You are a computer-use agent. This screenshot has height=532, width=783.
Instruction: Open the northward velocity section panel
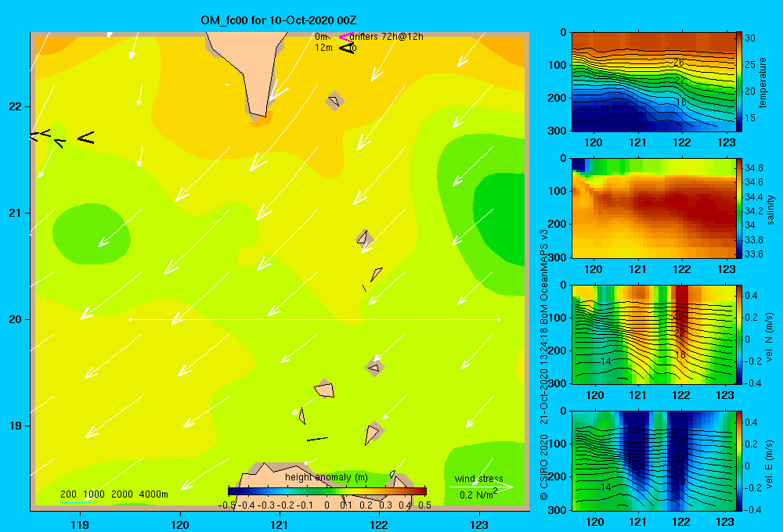tap(654, 334)
